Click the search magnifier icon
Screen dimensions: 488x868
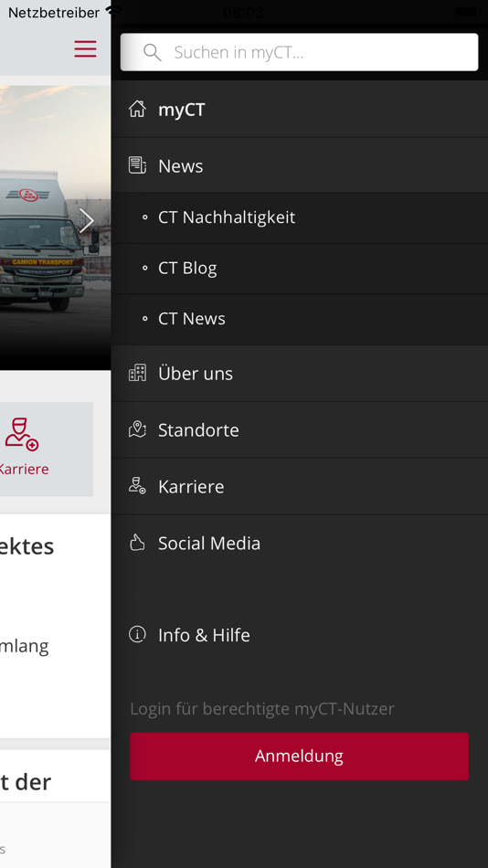(152, 53)
